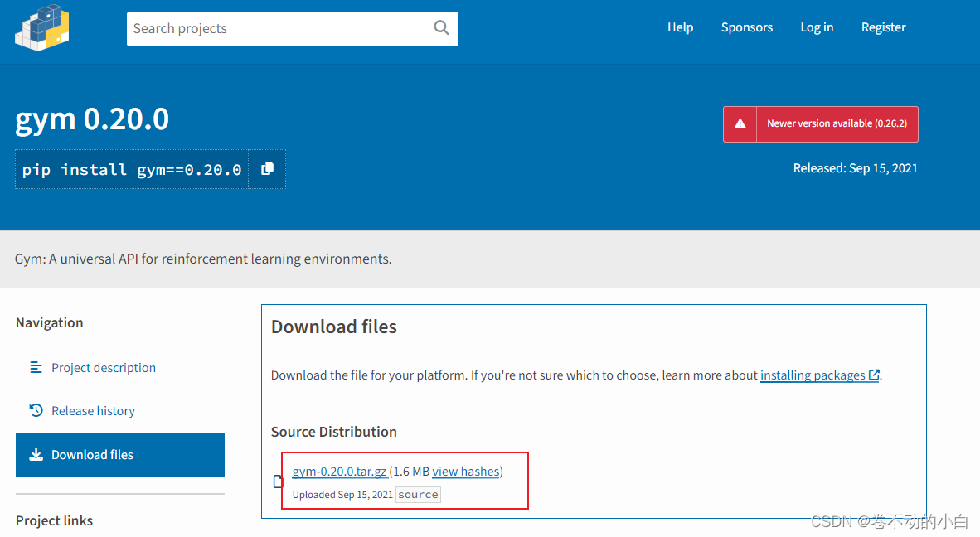Select the pip install gym==0.20.0 text
980x537 pixels.
(132, 169)
